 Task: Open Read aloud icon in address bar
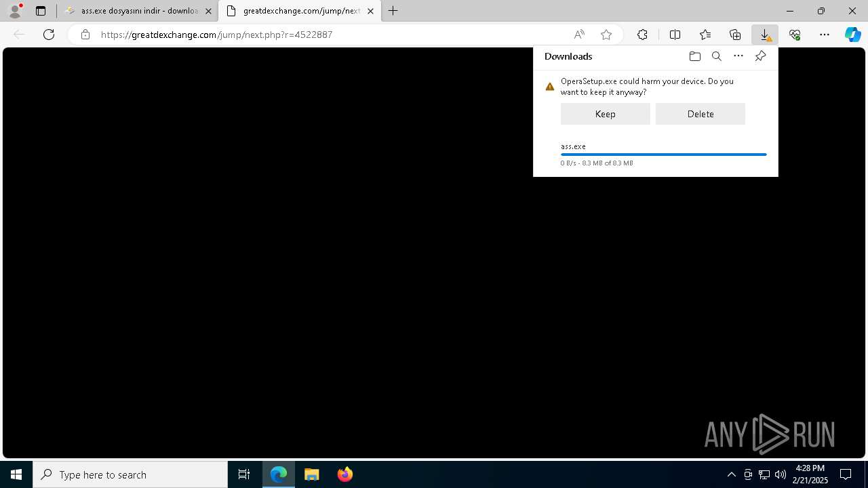pyautogui.click(x=579, y=35)
